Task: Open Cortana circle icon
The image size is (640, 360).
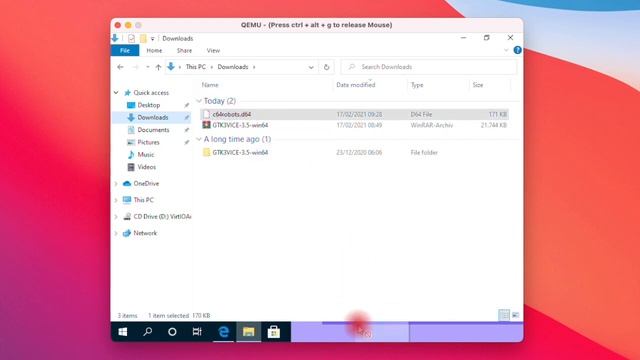Action: (x=172, y=332)
